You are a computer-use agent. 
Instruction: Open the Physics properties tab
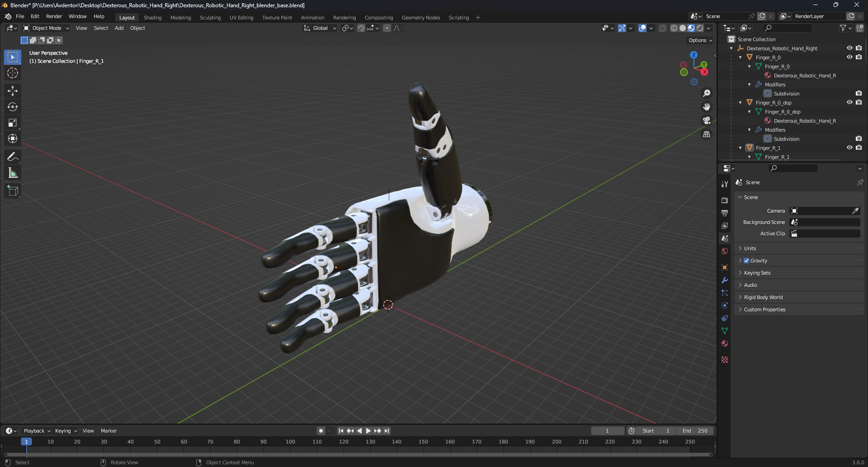[725, 305]
